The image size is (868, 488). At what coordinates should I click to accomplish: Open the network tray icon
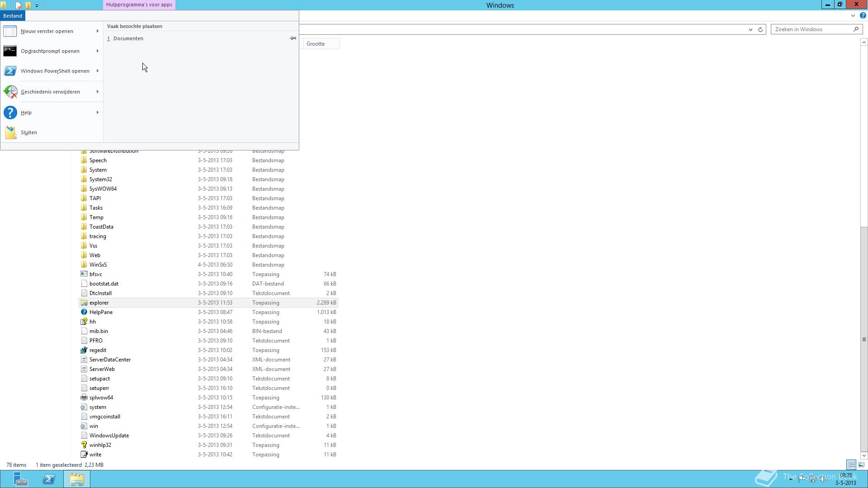coord(813,479)
